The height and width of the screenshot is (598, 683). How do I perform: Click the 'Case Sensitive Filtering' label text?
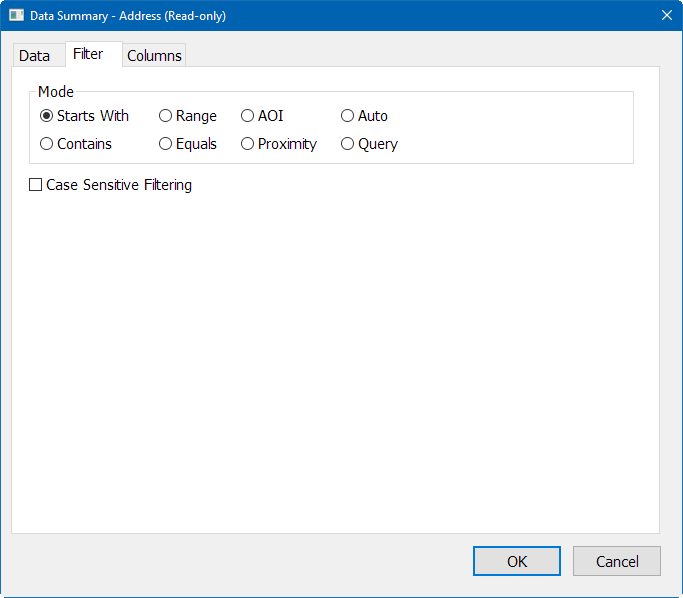[x=119, y=185]
